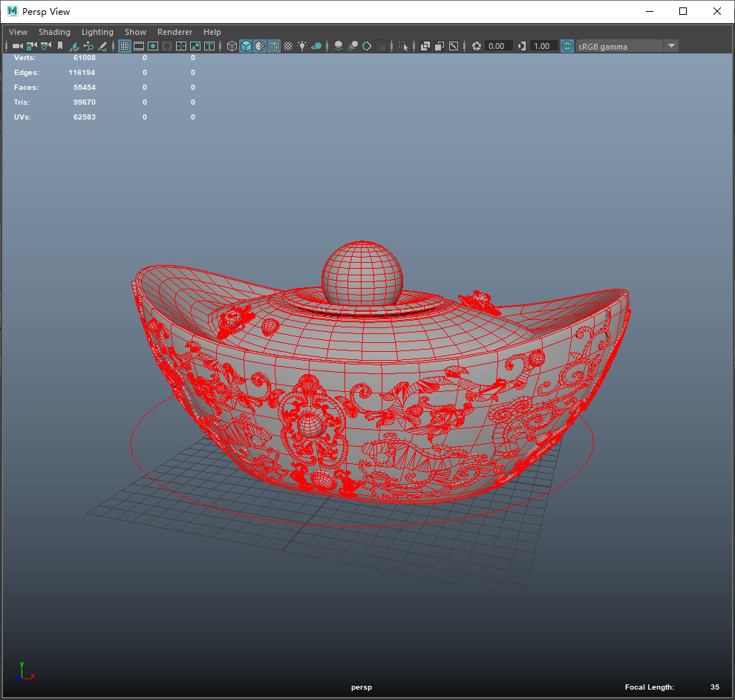Click the Exposure reset icon
735x700 pixels.
tap(477, 46)
